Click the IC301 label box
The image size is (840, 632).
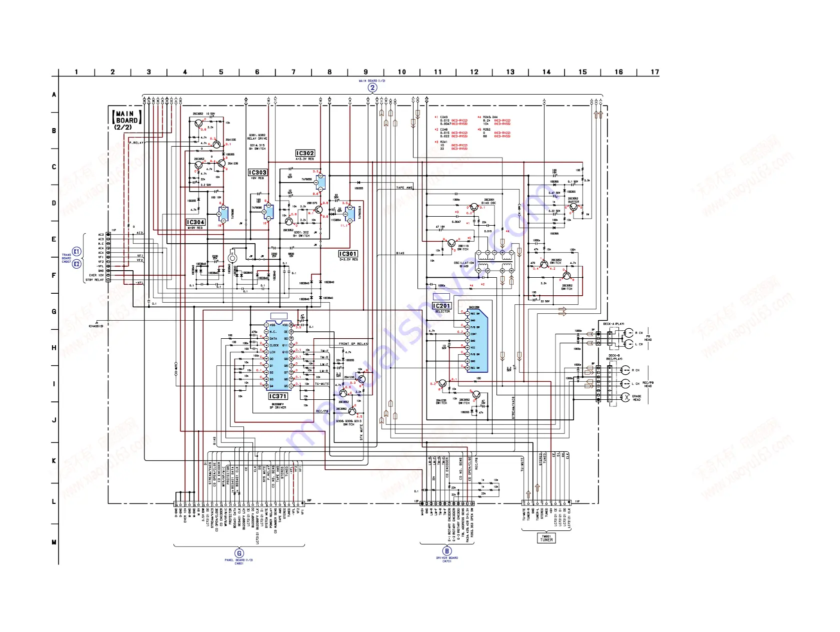(348, 254)
